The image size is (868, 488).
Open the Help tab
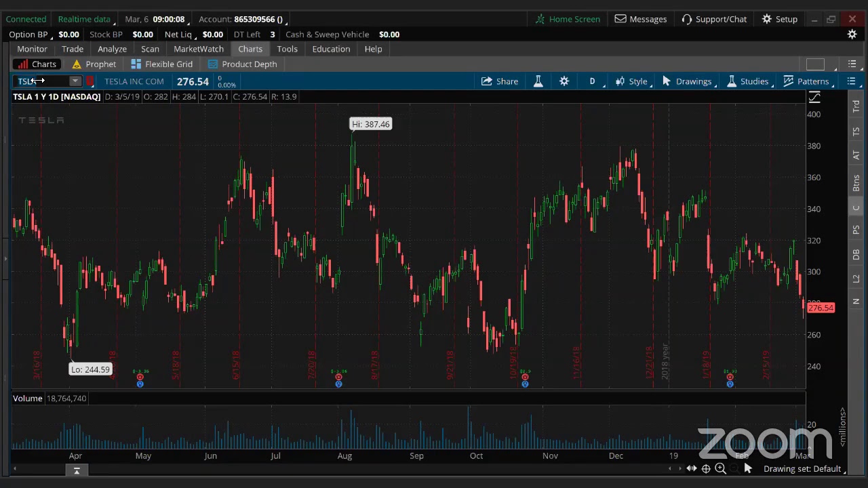click(x=373, y=49)
